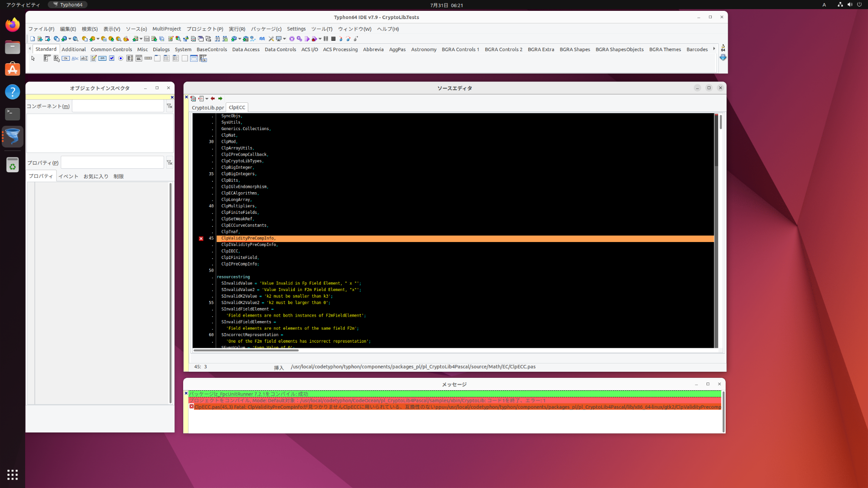Open the 検索(S) menu
The width and height of the screenshot is (868, 488).
coord(90,29)
